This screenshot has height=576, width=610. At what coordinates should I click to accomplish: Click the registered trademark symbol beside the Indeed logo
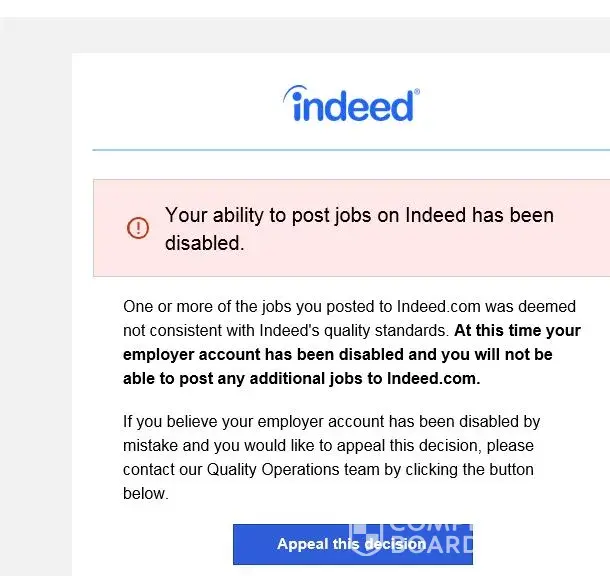pos(417,91)
